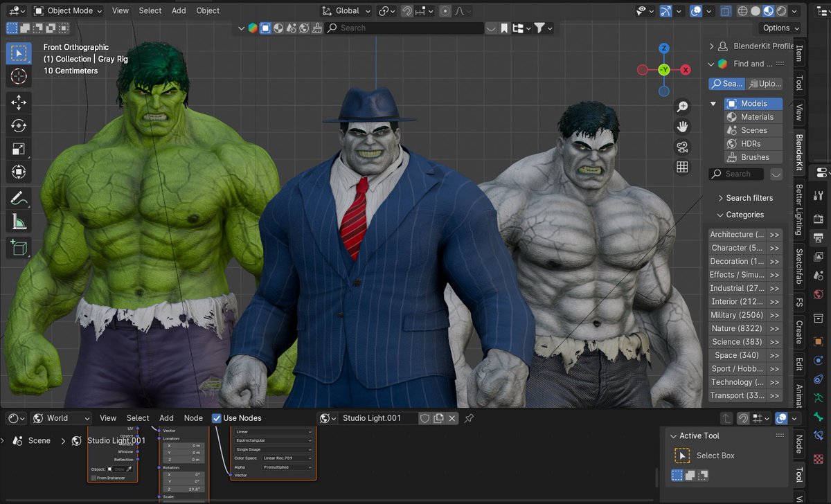831x504 pixels.
Task: Open the Object menu
Action: (208, 11)
